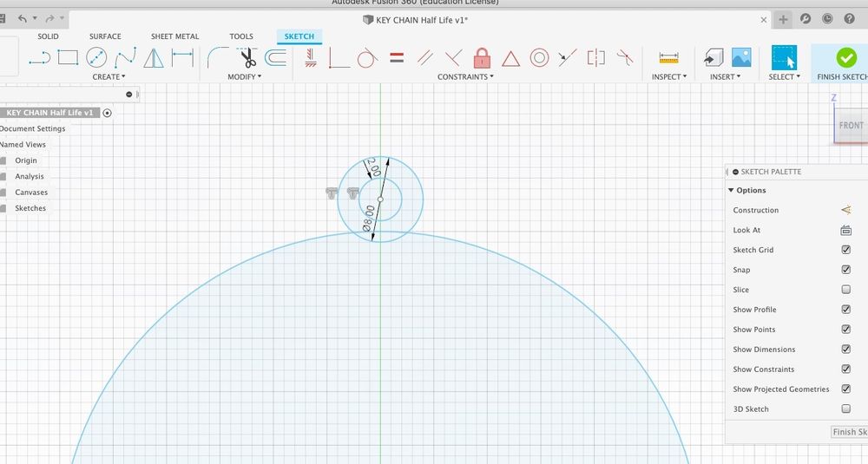The image size is (868, 464).
Task: Toggle the Show Projected Geometries checkbox
Action: coord(845,389)
